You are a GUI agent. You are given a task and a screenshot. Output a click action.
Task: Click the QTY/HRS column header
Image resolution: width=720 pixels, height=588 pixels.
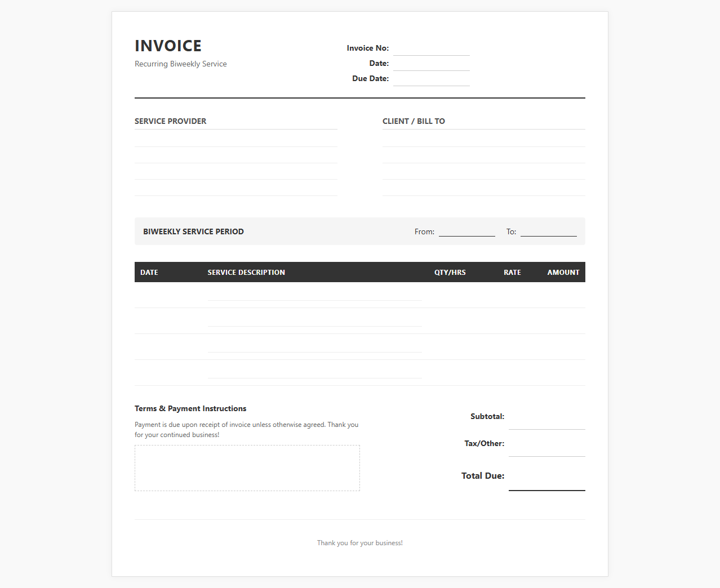pos(450,273)
